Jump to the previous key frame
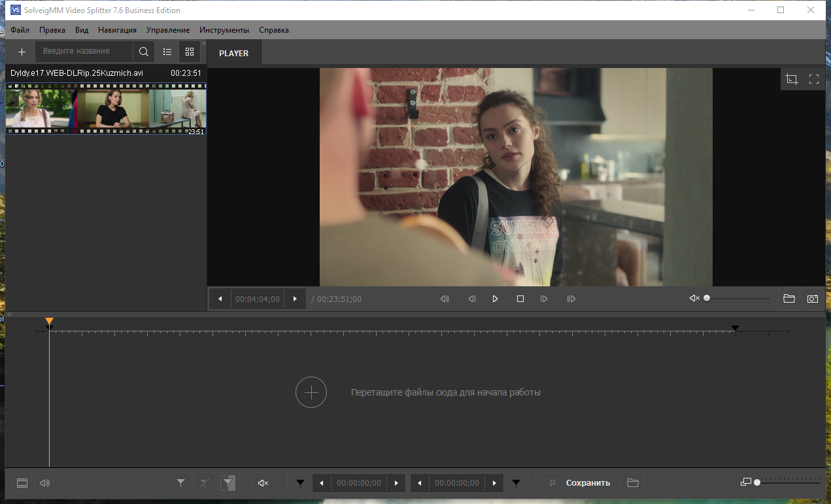Image resolution: width=831 pixels, height=504 pixels. [x=445, y=299]
